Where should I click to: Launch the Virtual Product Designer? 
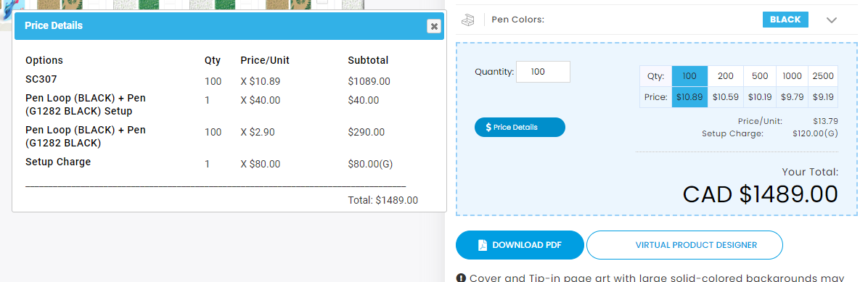pos(684,245)
